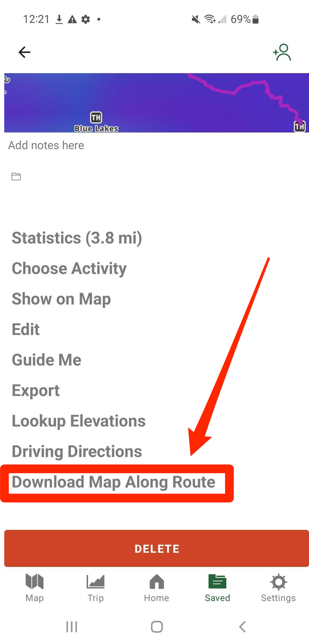Tap Download Map Along Route
The width and height of the screenshot is (309, 644).
tap(113, 482)
